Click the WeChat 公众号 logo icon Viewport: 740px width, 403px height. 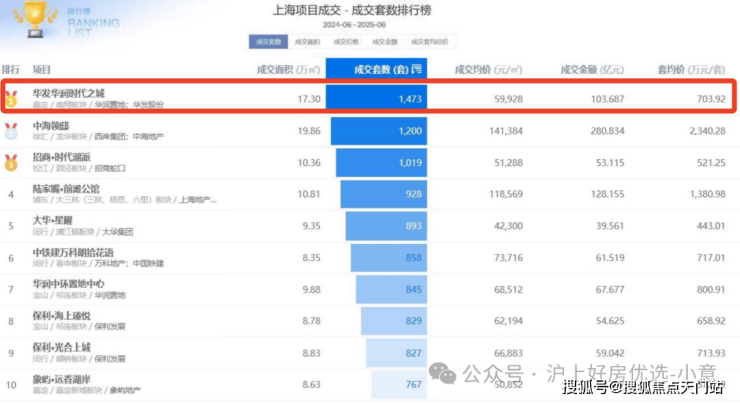(442, 372)
